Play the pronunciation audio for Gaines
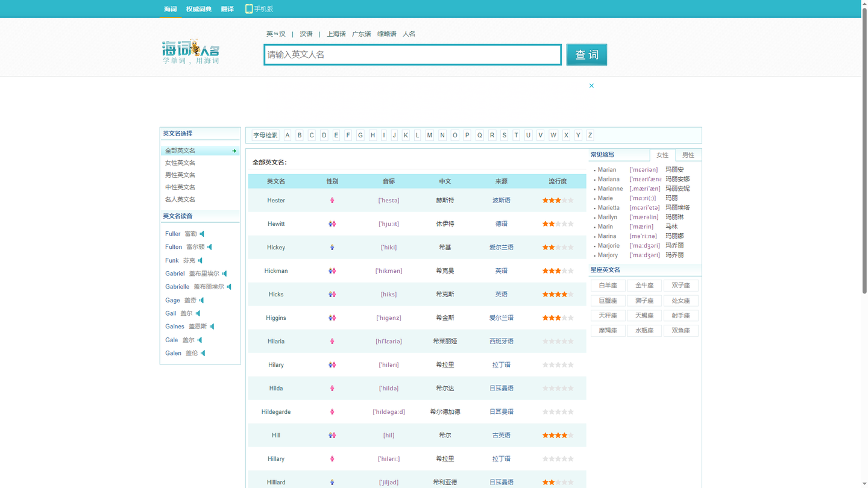868x488 pixels. click(212, 327)
